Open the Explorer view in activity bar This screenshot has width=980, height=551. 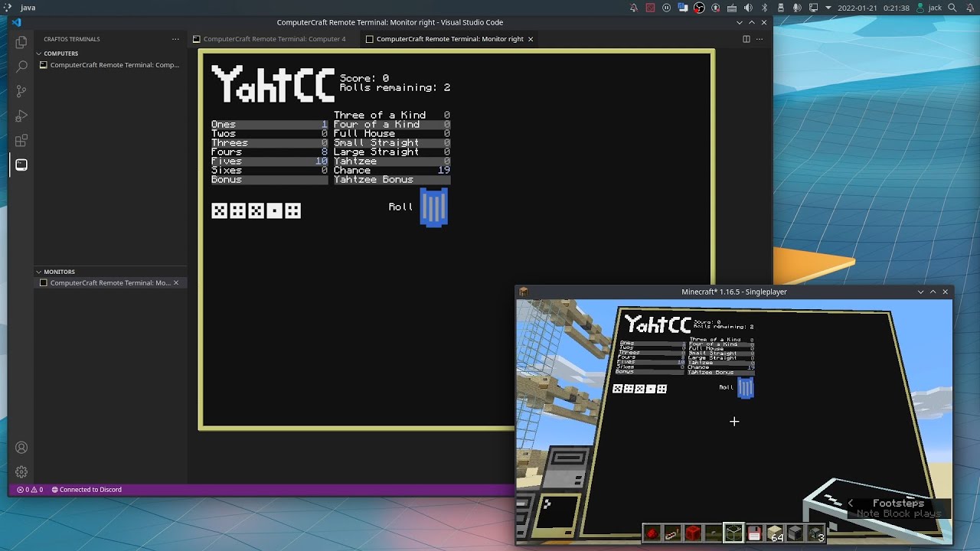pyautogui.click(x=21, y=43)
